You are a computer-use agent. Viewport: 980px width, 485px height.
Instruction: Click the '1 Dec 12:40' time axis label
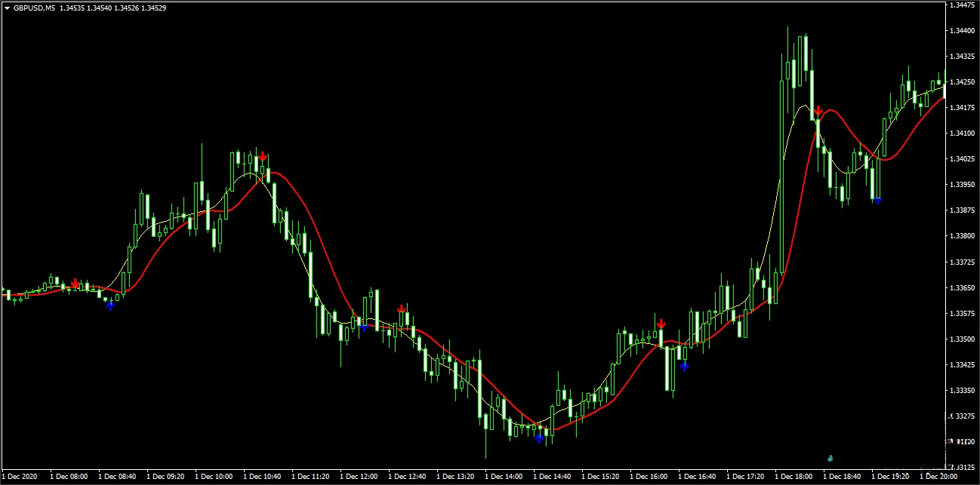[407, 477]
